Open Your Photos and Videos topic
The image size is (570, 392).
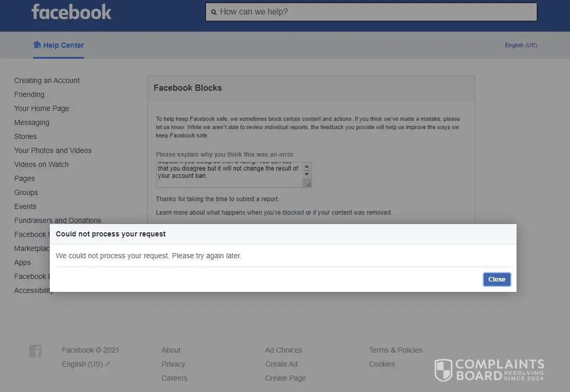(x=53, y=150)
